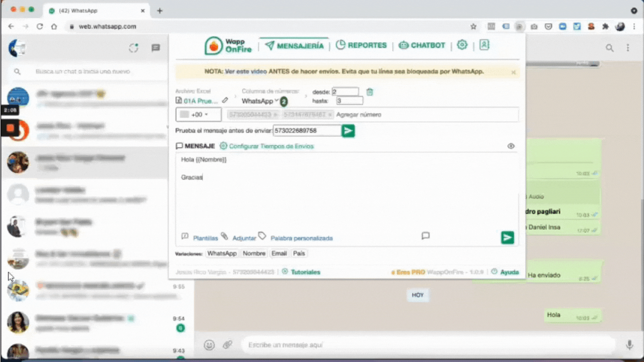
Task: Click the speech bubble icon beside send button
Action: pos(426,236)
